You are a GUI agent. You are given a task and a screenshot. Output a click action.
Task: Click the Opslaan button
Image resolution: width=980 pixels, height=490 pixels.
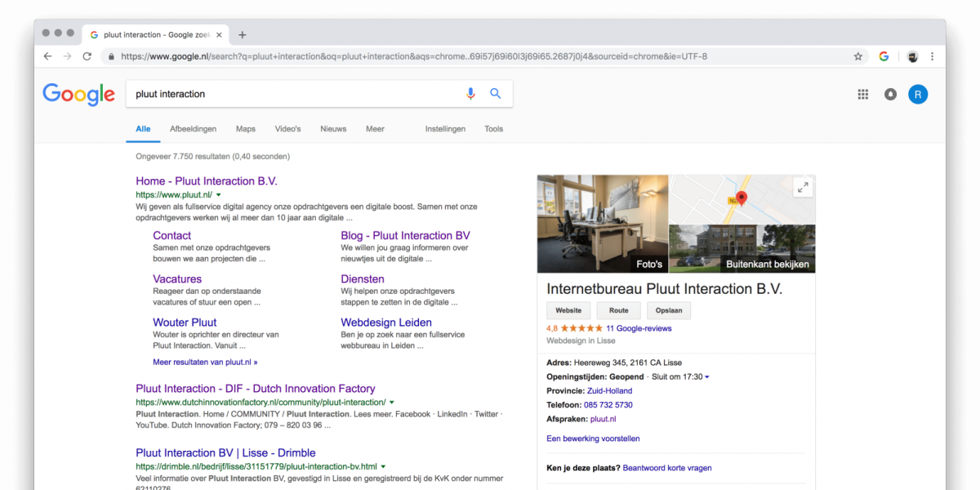pyautogui.click(x=669, y=310)
